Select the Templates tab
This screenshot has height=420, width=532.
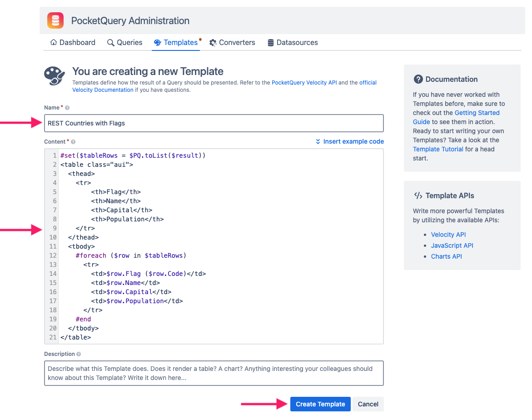176,42
